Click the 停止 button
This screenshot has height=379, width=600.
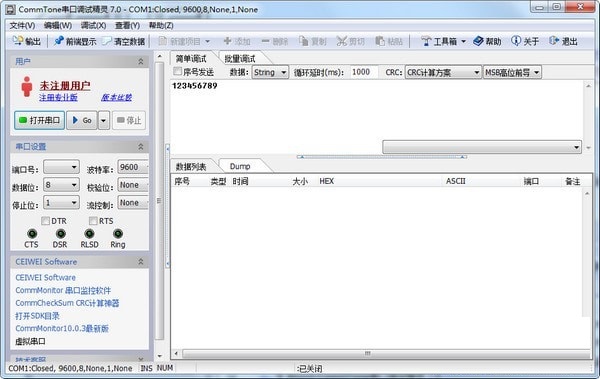(x=129, y=121)
